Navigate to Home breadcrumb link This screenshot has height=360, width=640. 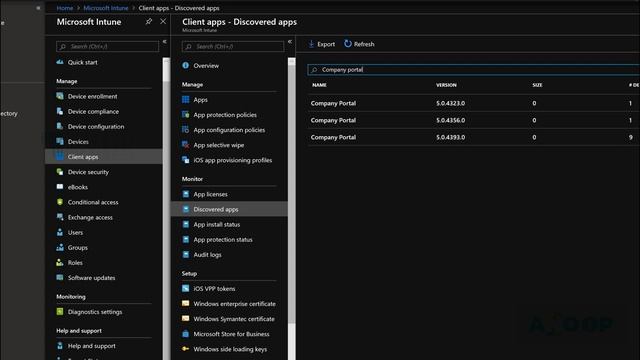coord(64,8)
